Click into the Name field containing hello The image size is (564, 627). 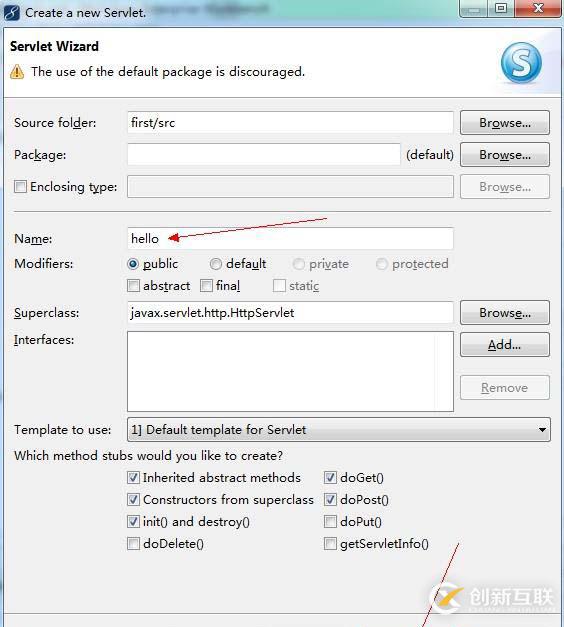(x=290, y=239)
